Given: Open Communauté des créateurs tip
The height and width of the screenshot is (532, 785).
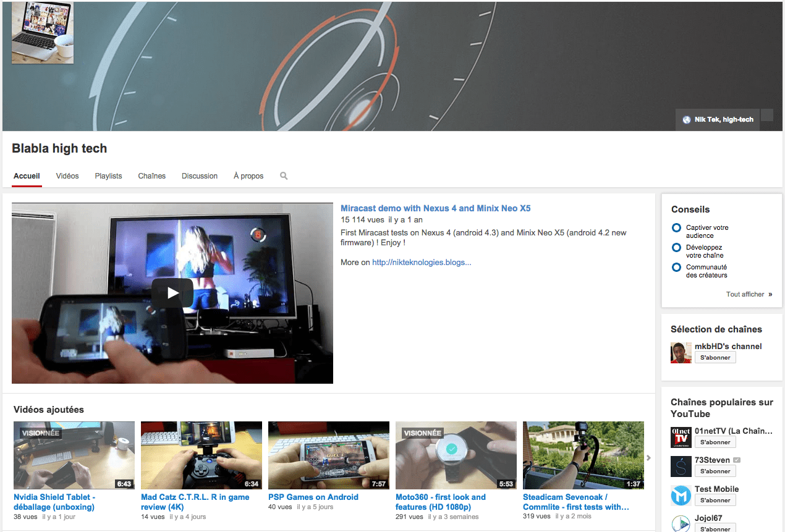Looking at the screenshot, I should click(x=707, y=271).
